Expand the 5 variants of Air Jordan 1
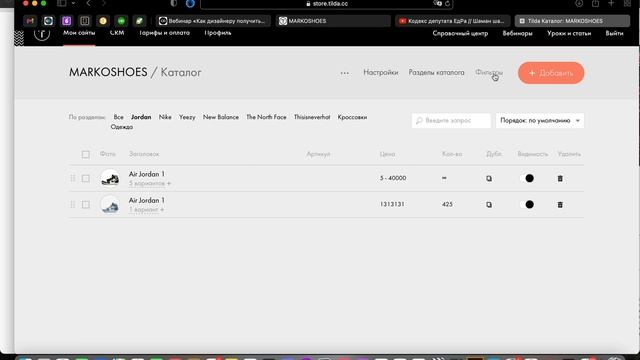 coord(150,184)
